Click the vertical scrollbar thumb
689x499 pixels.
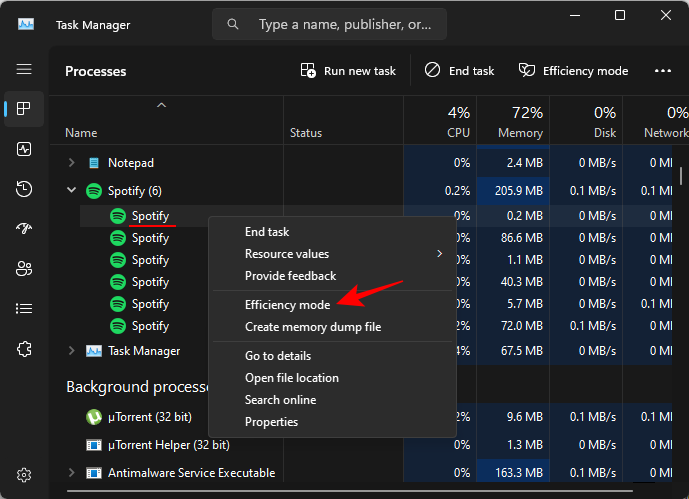point(681,176)
